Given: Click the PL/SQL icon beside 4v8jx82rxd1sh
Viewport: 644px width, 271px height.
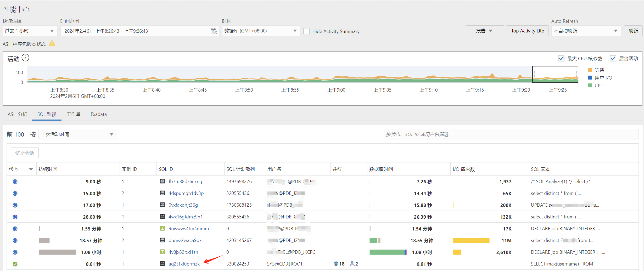Looking at the screenshot, I should pyautogui.click(x=162, y=252).
